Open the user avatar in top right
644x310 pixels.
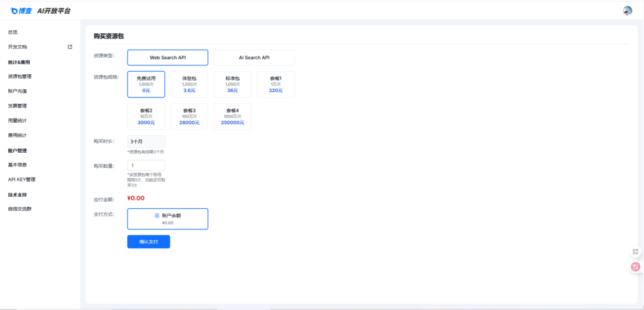627,11
